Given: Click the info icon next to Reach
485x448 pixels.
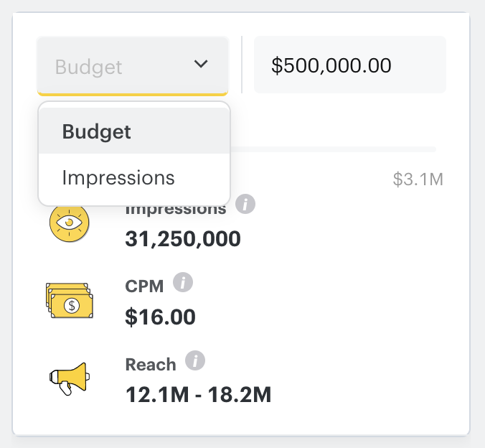Looking at the screenshot, I should pyautogui.click(x=195, y=360).
